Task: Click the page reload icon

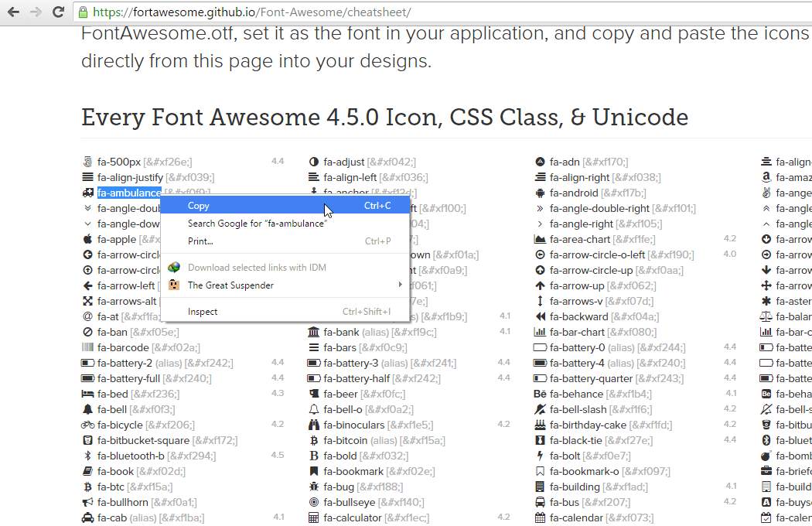Action: tap(58, 12)
